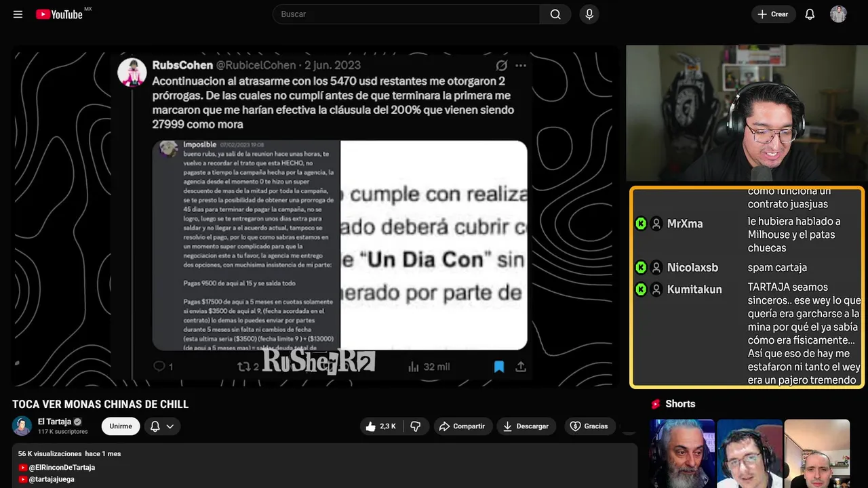Open the account avatar menu
The width and height of the screenshot is (868, 488).
click(838, 14)
